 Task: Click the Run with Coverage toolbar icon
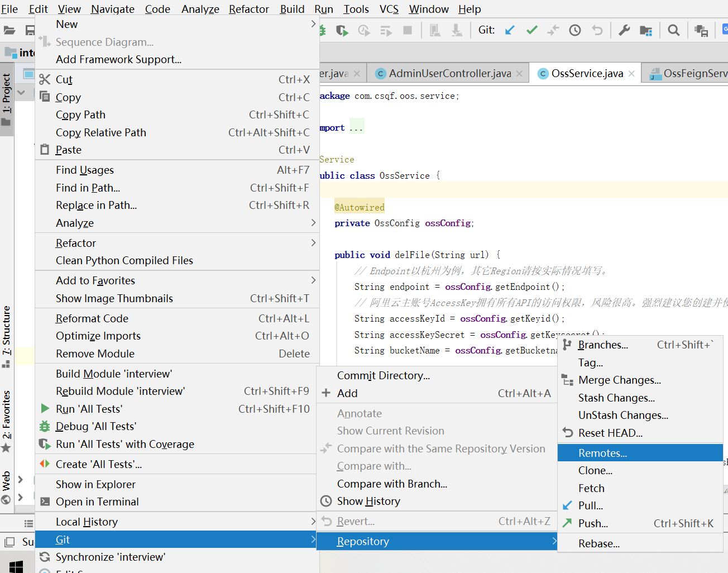(342, 30)
